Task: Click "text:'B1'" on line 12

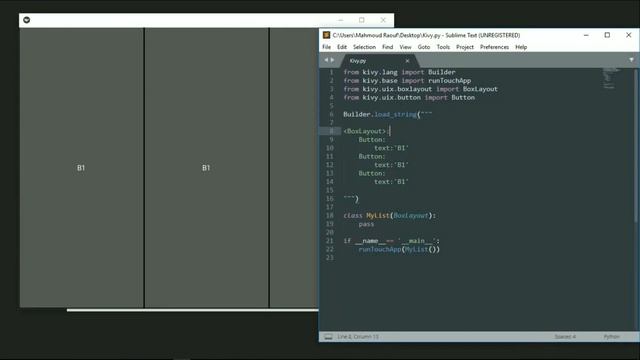Action: [x=391, y=165]
